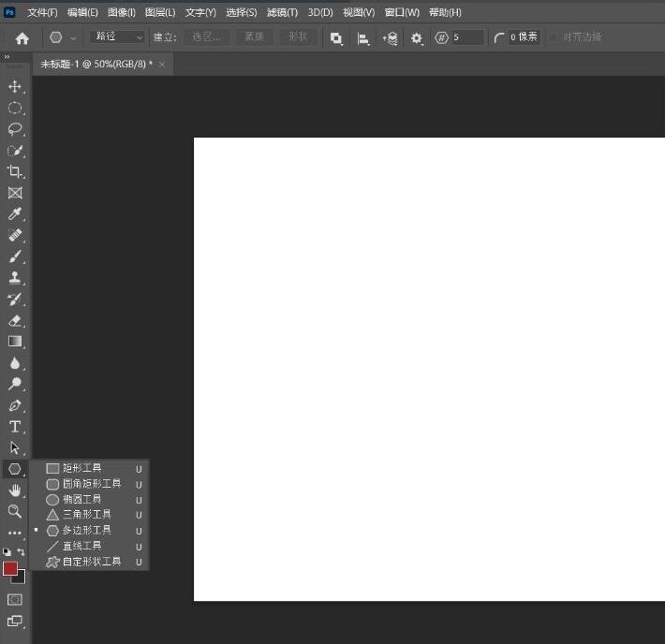
Task: Pick the Crop tool
Action: tap(15, 171)
